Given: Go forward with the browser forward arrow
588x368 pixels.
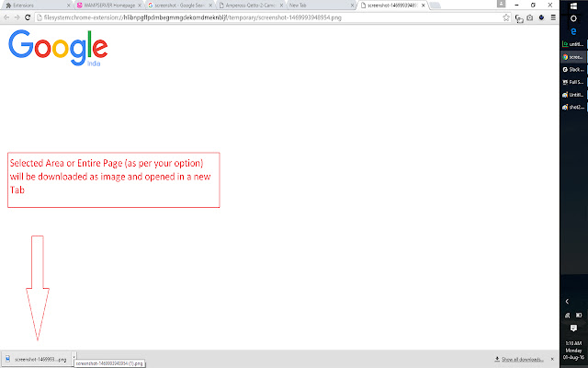Looking at the screenshot, I should coord(17,17).
